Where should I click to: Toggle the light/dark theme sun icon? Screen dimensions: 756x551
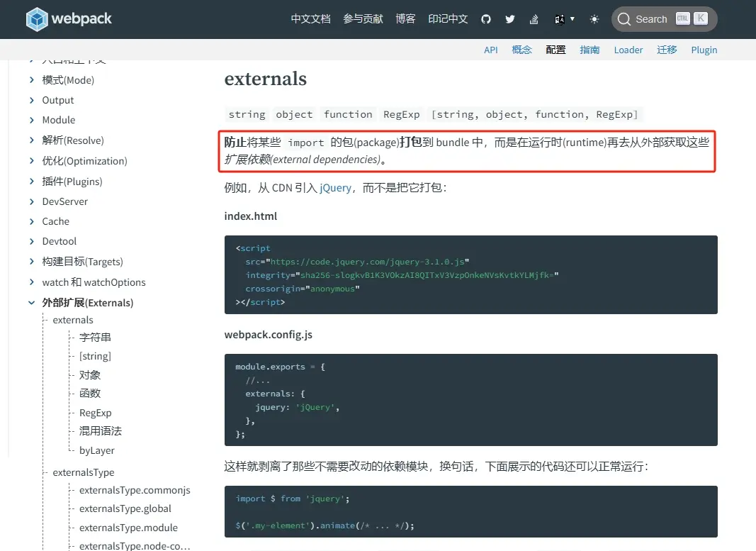pyautogui.click(x=594, y=19)
